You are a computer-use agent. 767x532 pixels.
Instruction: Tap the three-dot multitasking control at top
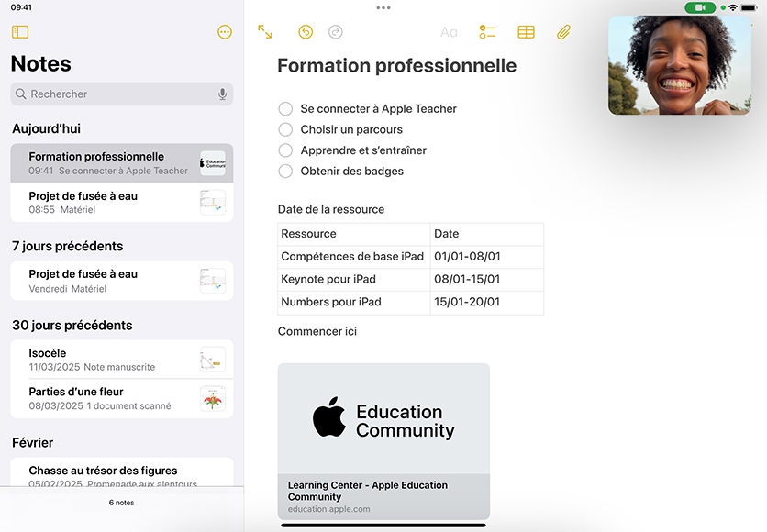(383, 8)
